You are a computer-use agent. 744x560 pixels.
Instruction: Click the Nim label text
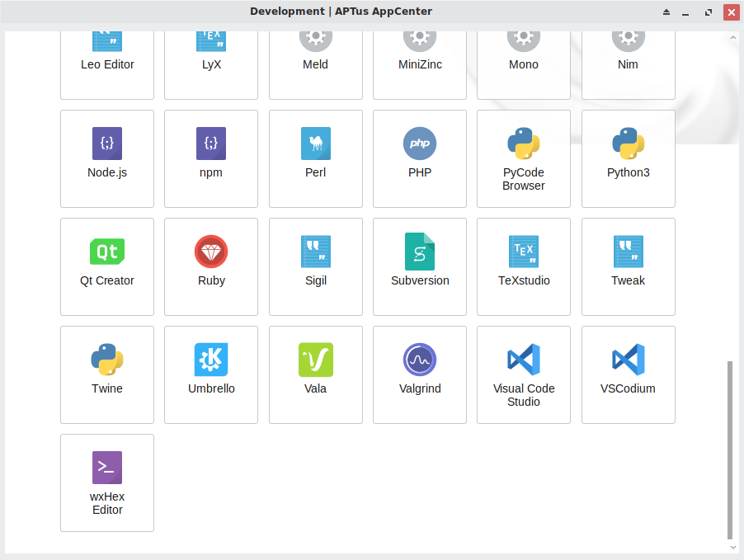628,64
